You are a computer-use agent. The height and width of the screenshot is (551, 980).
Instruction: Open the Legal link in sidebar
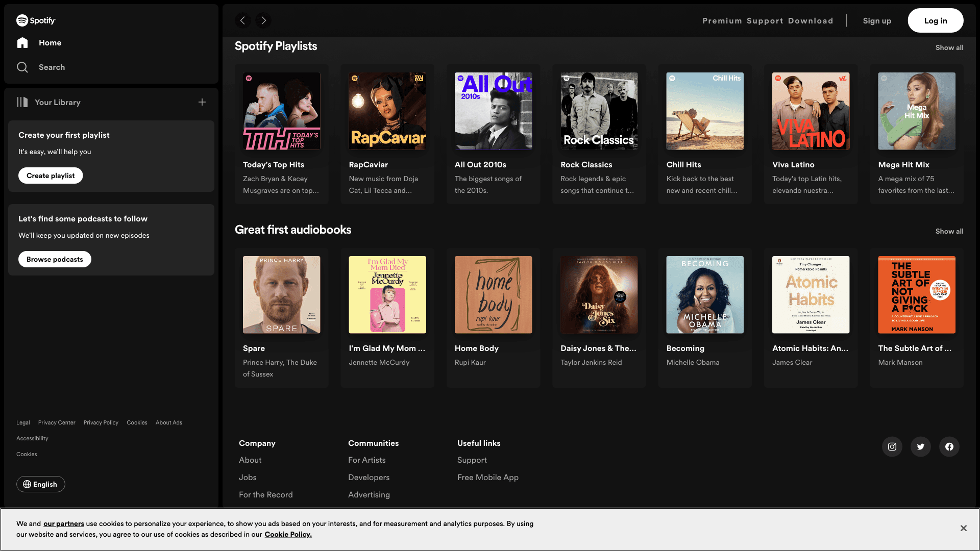(x=23, y=422)
